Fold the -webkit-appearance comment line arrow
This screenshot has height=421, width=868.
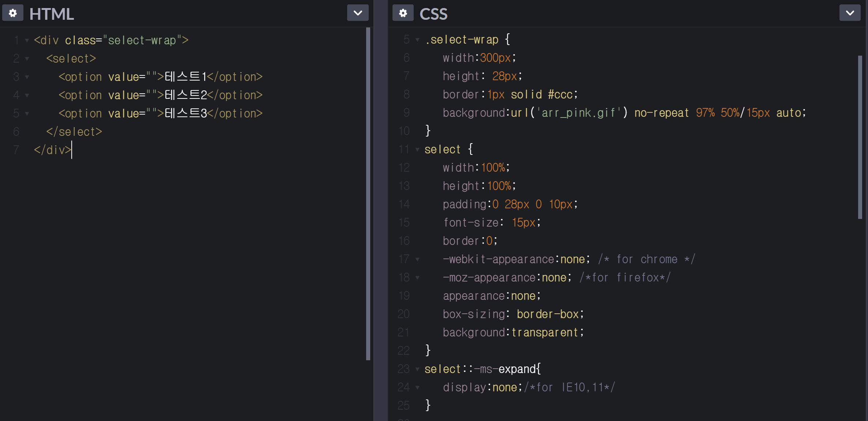click(x=417, y=259)
